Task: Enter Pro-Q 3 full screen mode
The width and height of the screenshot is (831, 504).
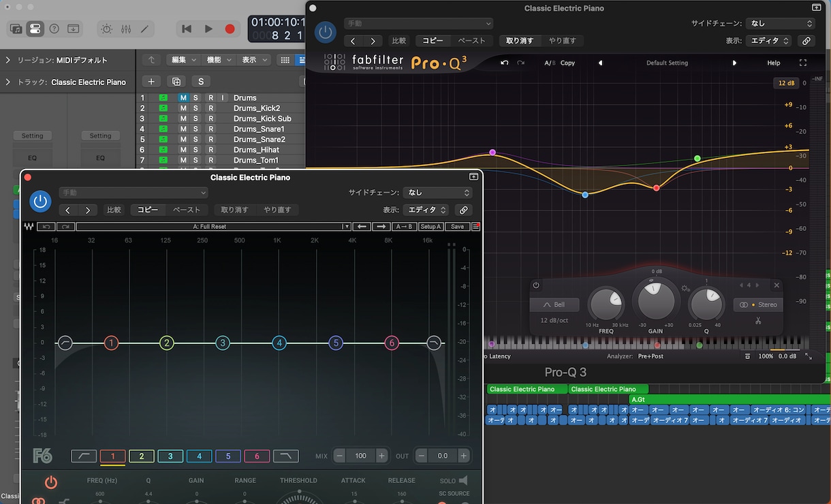Action: pos(803,63)
